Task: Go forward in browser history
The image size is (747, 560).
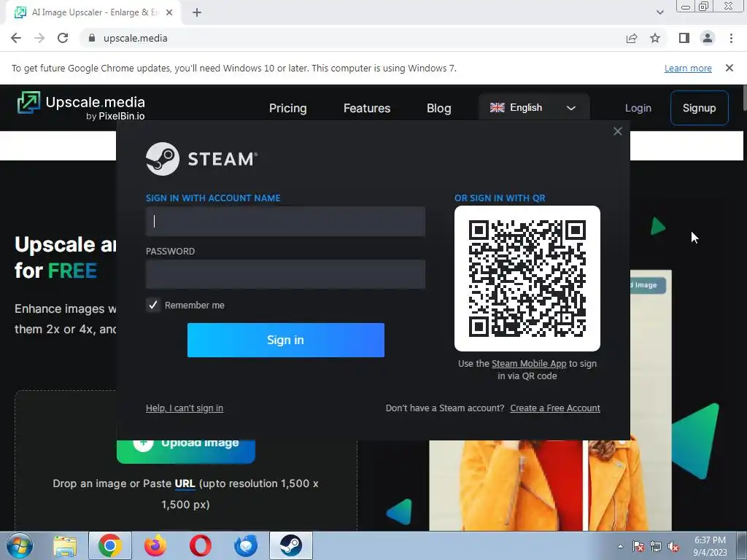Action: (39, 38)
